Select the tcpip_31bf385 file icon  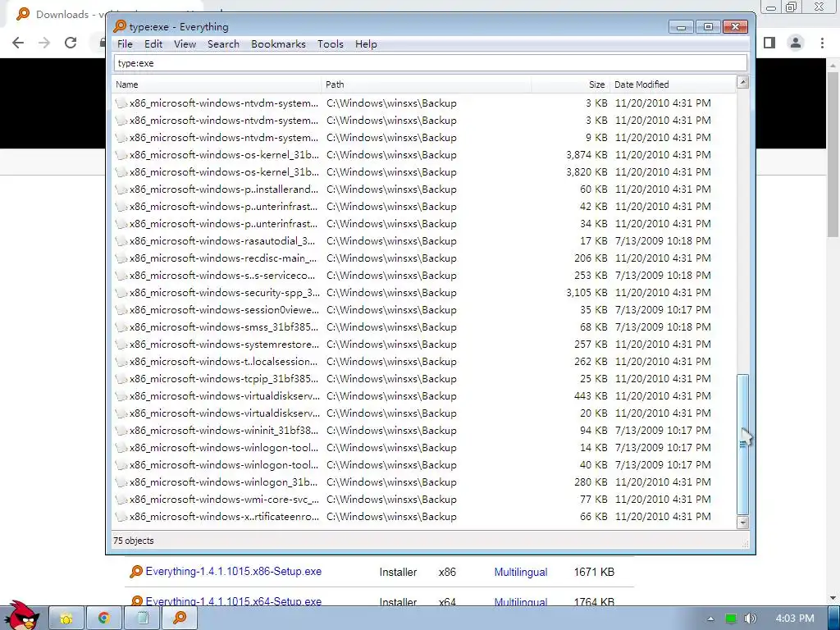pyautogui.click(x=121, y=379)
